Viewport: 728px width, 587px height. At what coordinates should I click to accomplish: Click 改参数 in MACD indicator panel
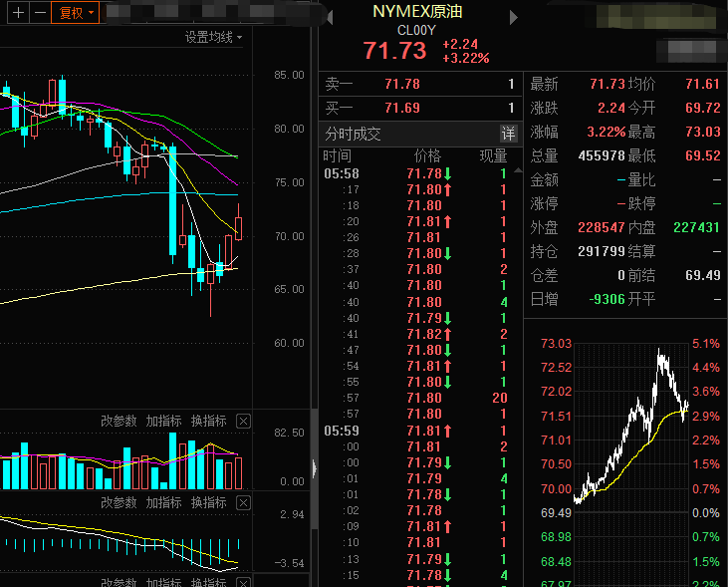pos(119,503)
